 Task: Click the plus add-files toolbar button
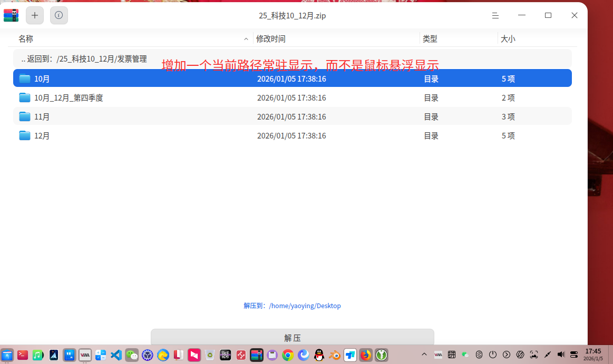tap(35, 15)
